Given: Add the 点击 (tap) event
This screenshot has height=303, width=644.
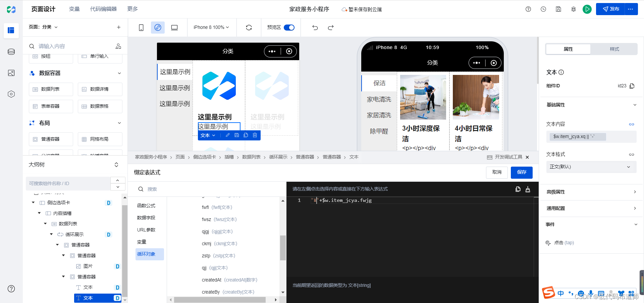Looking at the screenshot, I should [x=563, y=243].
